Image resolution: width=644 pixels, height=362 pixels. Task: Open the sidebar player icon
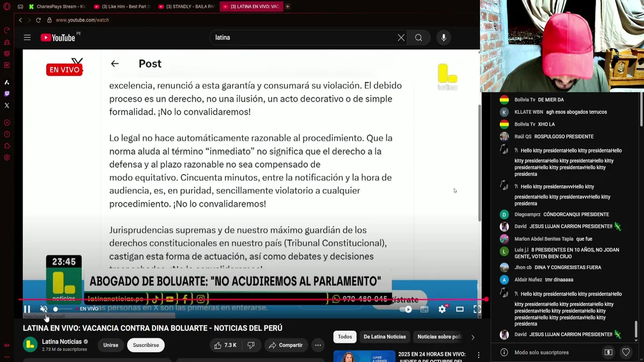pos(7,123)
